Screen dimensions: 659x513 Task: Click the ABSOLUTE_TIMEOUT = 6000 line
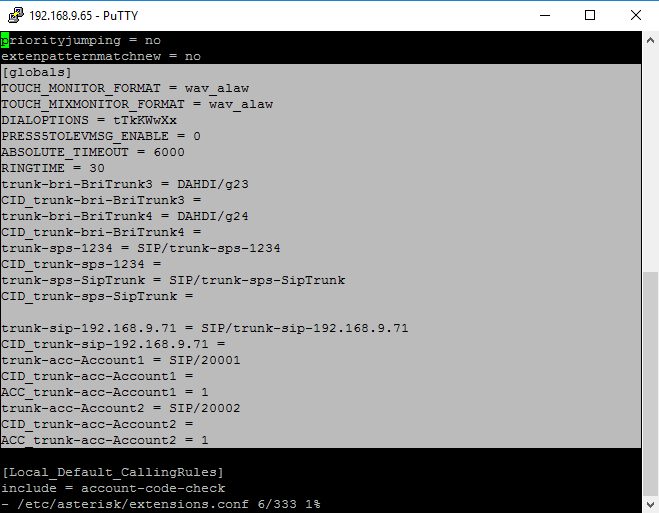(93, 152)
